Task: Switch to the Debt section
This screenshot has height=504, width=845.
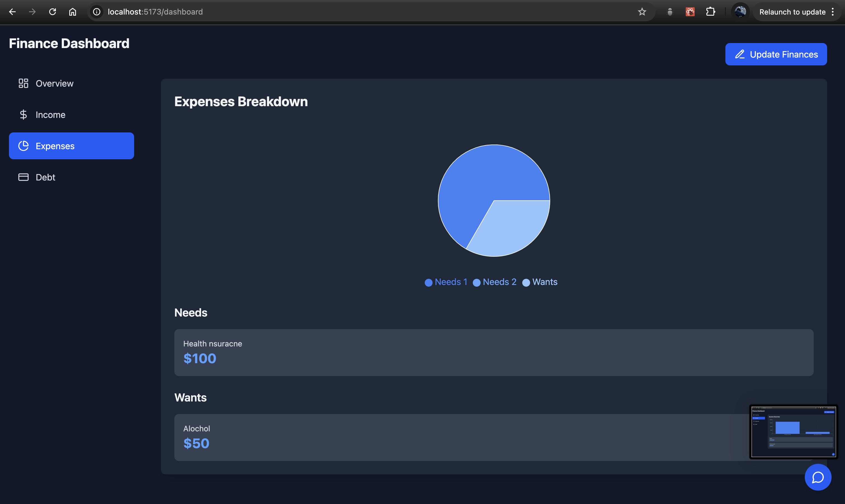Action: pyautogui.click(x=45, y=177)
